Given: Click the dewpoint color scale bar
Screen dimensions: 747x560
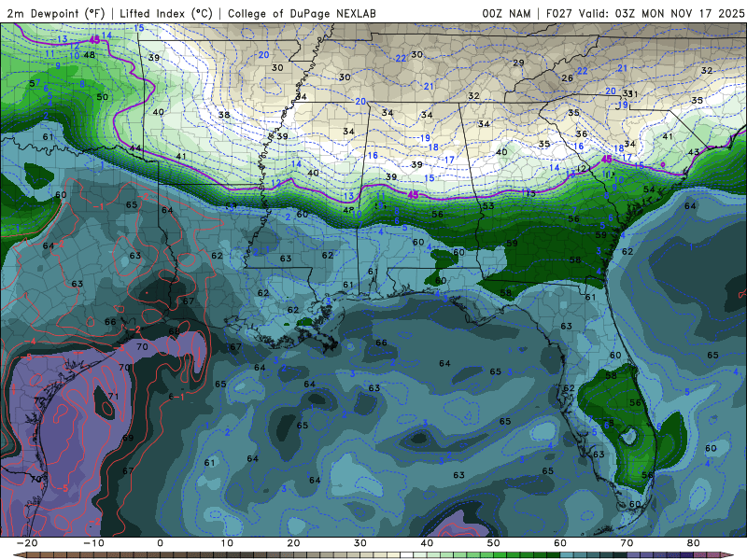Looking at the screenshot, I should coord(373,555).
